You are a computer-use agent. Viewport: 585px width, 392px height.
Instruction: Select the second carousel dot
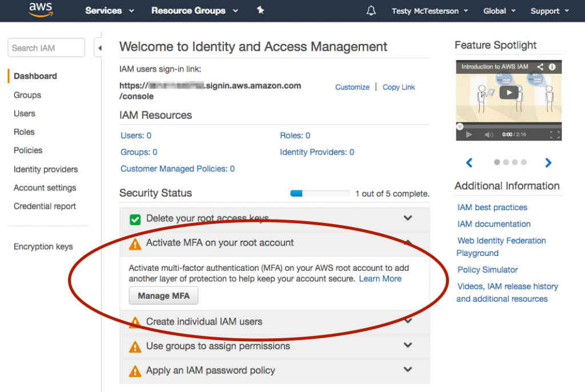pos(506,162)
